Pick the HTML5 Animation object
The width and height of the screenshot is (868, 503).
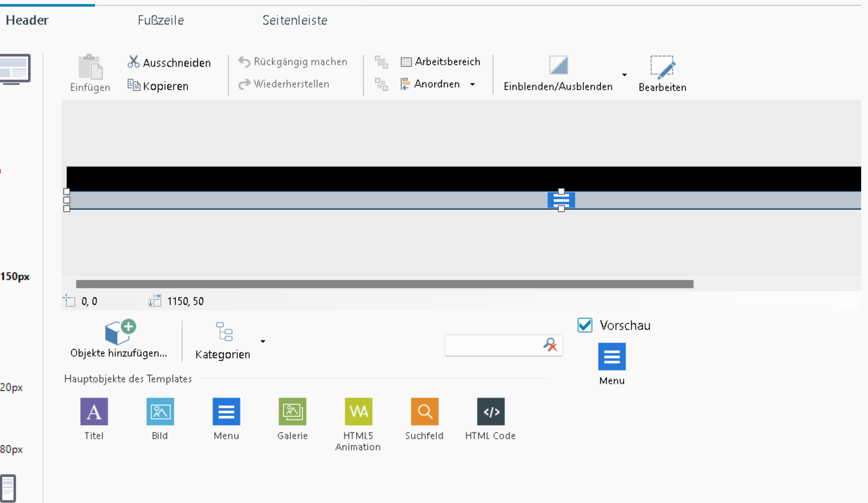point(358,412)
